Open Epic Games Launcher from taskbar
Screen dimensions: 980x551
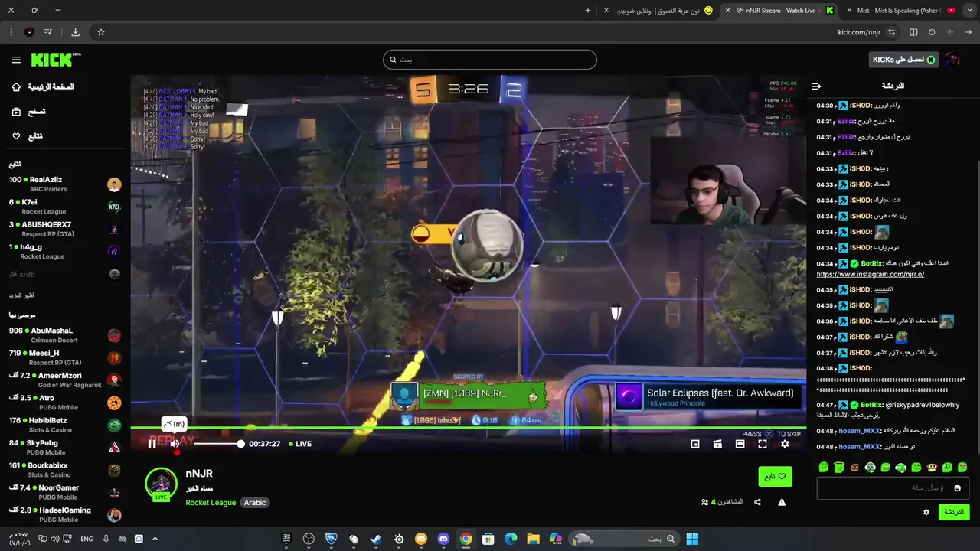(x=286, y=539)
